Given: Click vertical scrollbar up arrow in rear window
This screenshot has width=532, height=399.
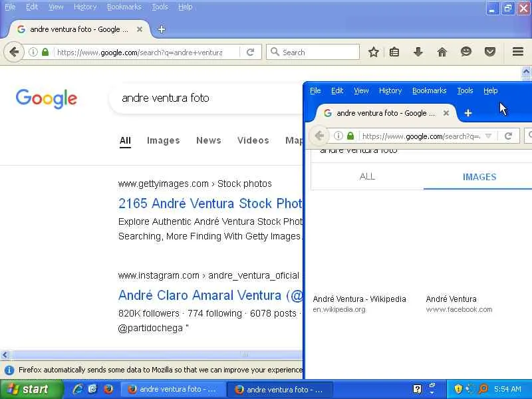Looking at the screenshot, I should (526, 72).
